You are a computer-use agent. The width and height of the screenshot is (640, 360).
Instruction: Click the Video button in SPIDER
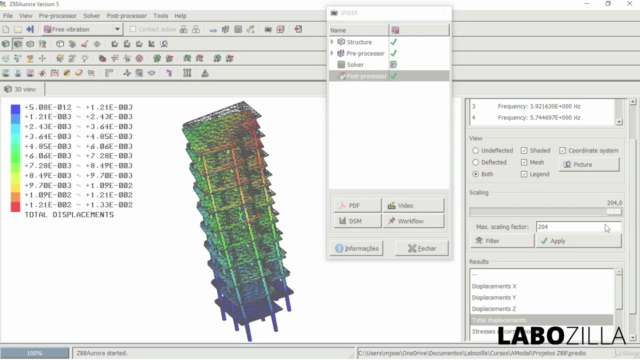click(413, 206)
